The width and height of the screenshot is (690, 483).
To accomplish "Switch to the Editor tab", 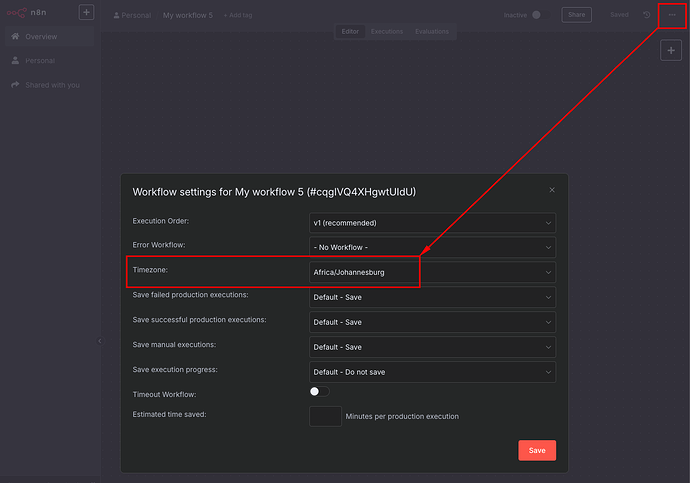I will tap(350, 32).
